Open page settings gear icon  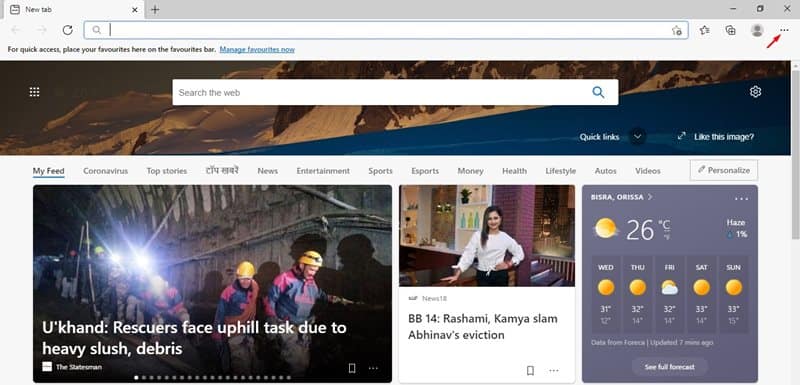(x=756, y=92)
